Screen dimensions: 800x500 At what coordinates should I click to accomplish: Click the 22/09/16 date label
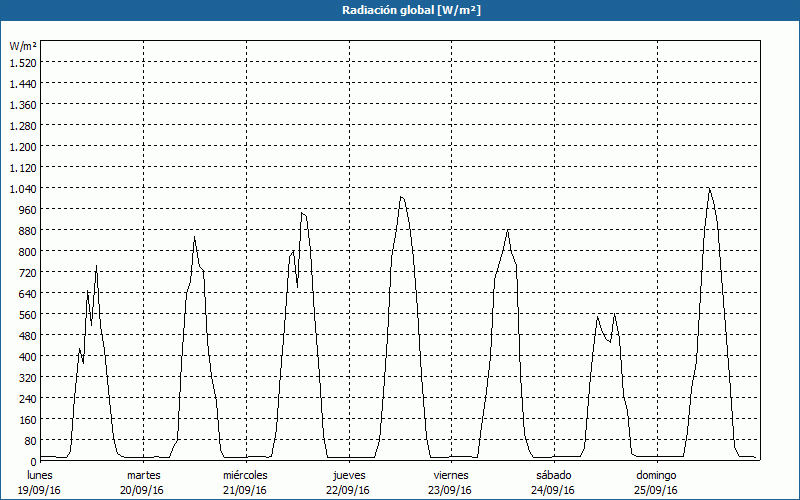point(348,490)
